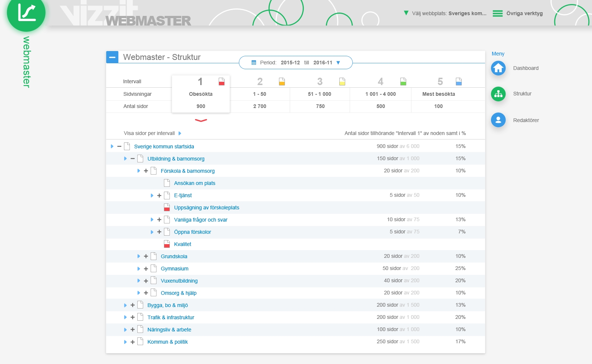Click the red page icon for interval 1

222,81
